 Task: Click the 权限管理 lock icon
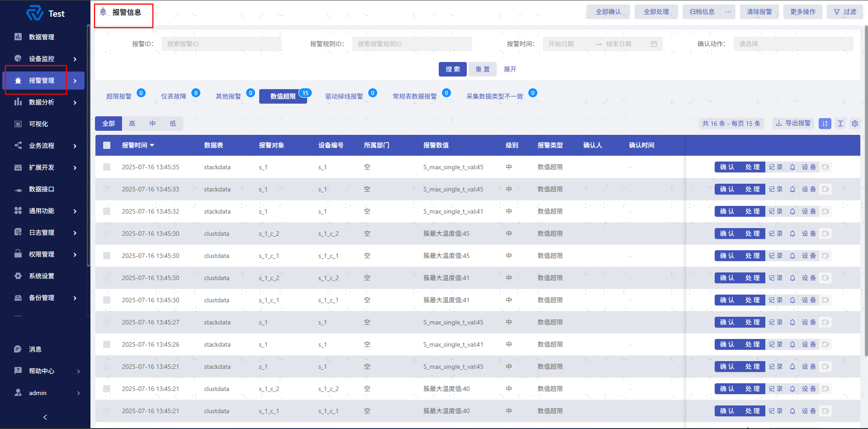coord(18,254)
